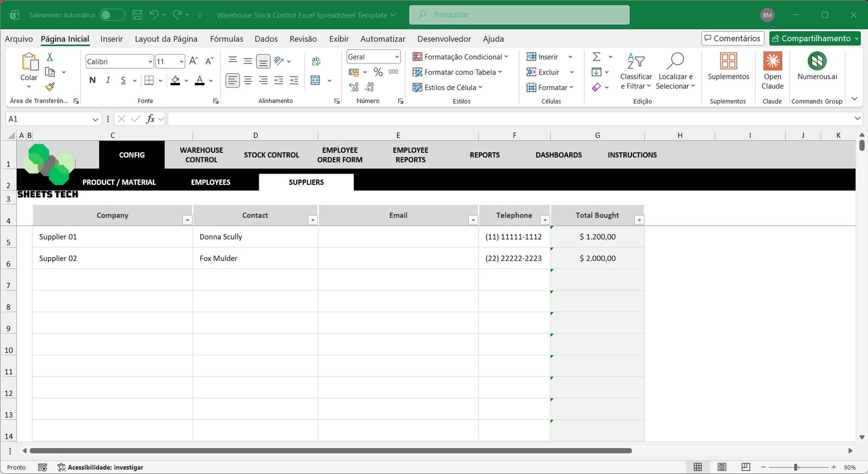Click the thousands separator 000 icon

393,72
